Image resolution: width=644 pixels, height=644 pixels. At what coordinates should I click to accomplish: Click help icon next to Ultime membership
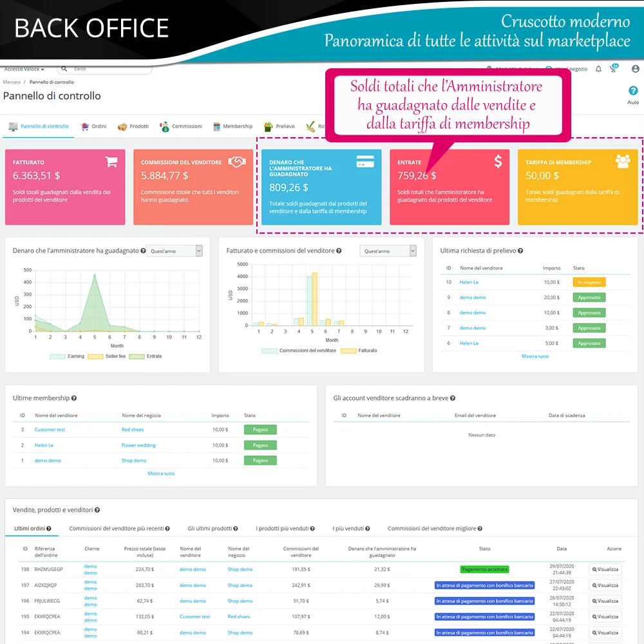(x=74, y=399)
